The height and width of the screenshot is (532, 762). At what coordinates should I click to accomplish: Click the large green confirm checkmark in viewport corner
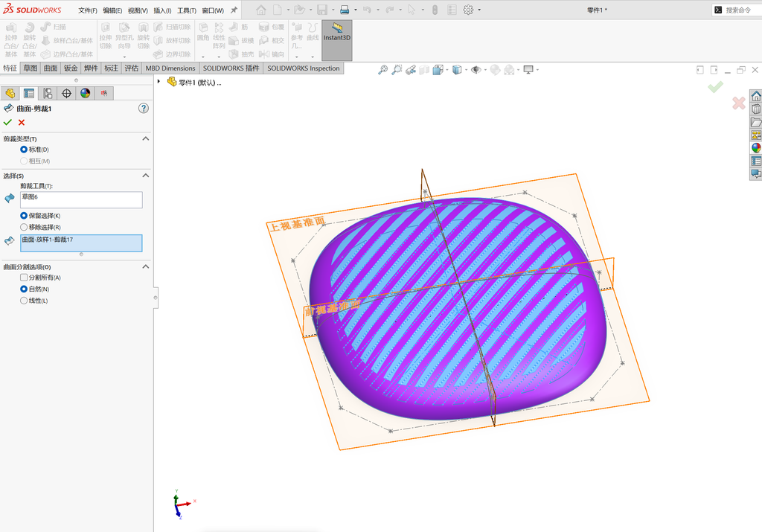pyautogui.click(x=715, y=87)
